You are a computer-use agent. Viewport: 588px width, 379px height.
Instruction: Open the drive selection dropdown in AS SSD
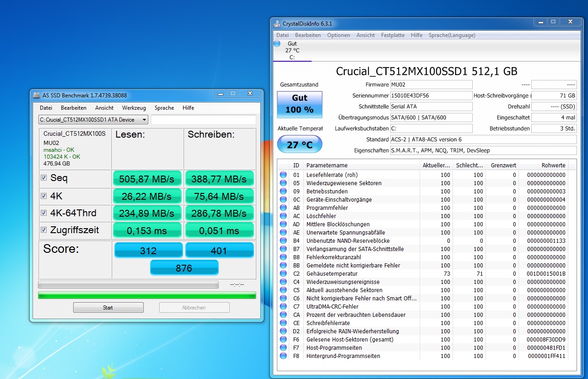tap(93, 120)
